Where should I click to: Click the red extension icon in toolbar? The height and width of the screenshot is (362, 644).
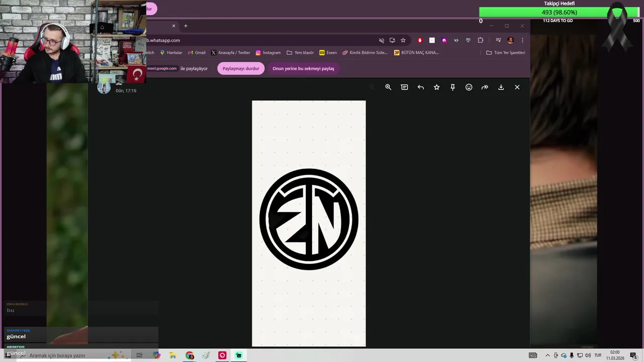420,40
